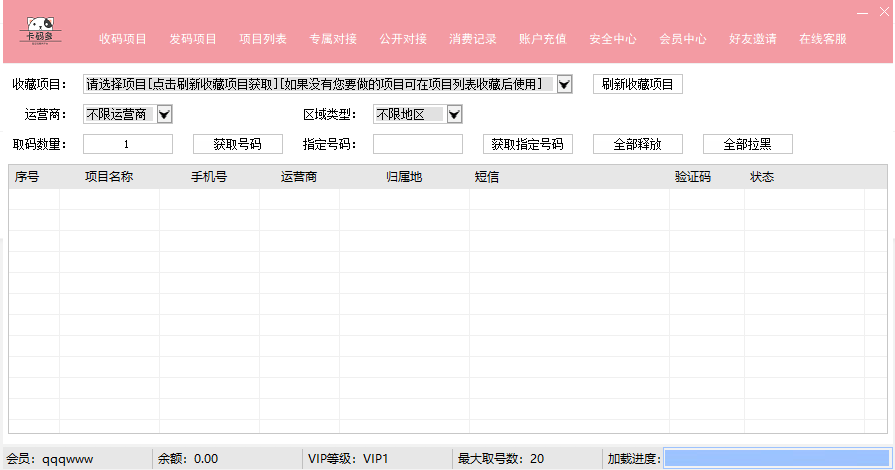The height and width of the screenshot is (470, 895).
Task: Click the 全部拉黑 button
Action: coord(747,144)
